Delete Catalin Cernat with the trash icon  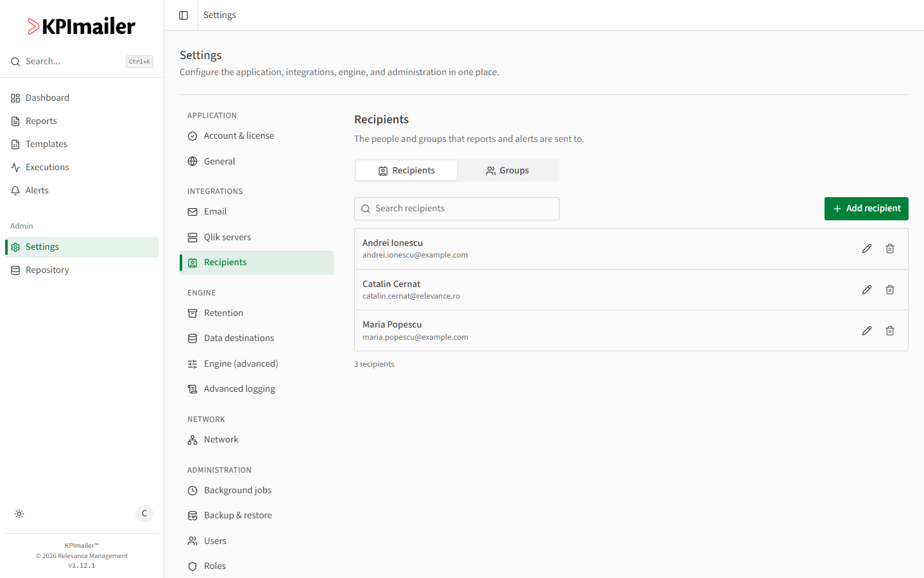(x=890, y=290)
